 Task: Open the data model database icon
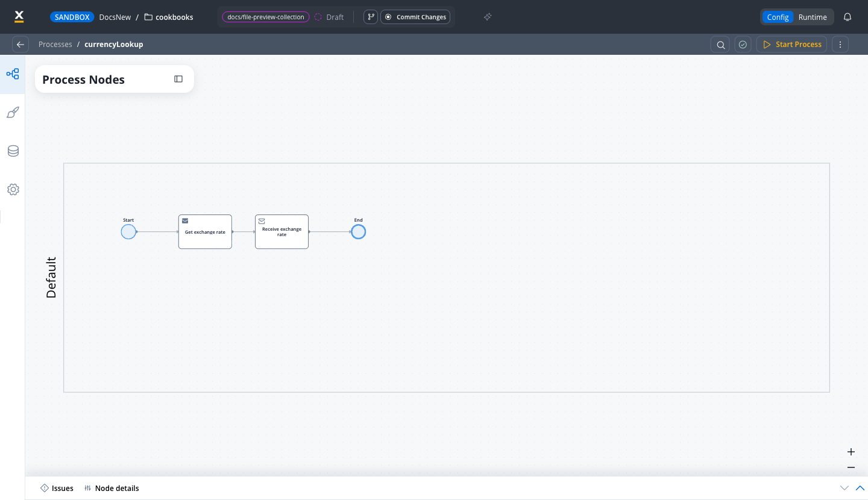point(13,151)
